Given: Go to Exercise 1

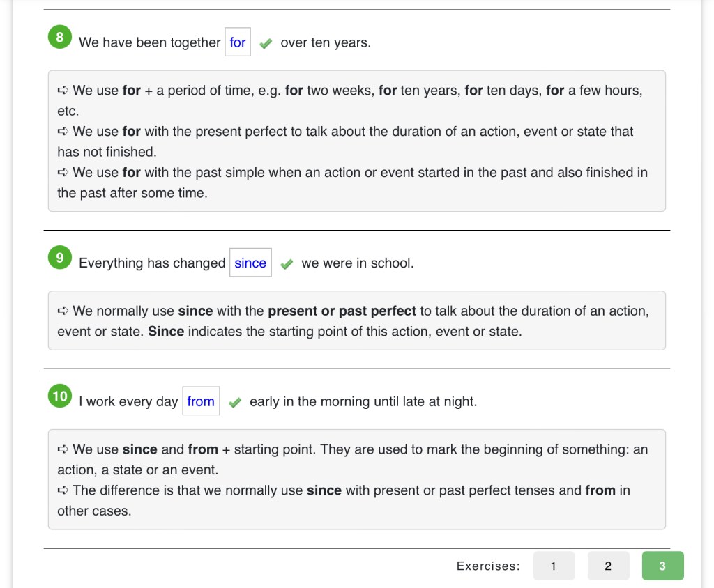Looking at the screenshot, I should click(554, 566).
